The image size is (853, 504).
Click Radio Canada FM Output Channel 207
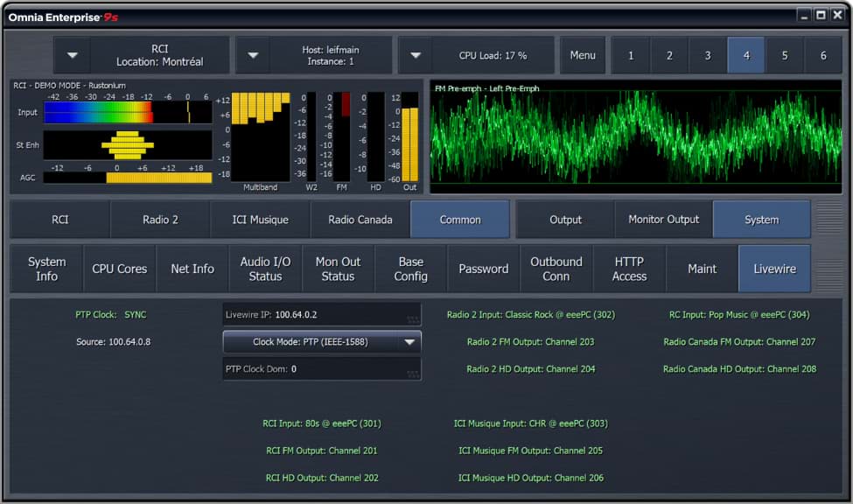(739, 342)
